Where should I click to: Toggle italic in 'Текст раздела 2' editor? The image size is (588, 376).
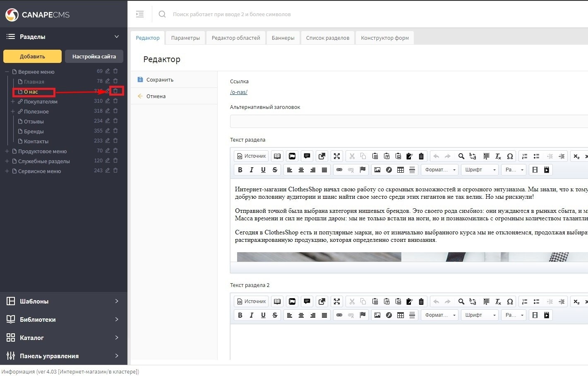pyautogui.click(x=252, y=315)
